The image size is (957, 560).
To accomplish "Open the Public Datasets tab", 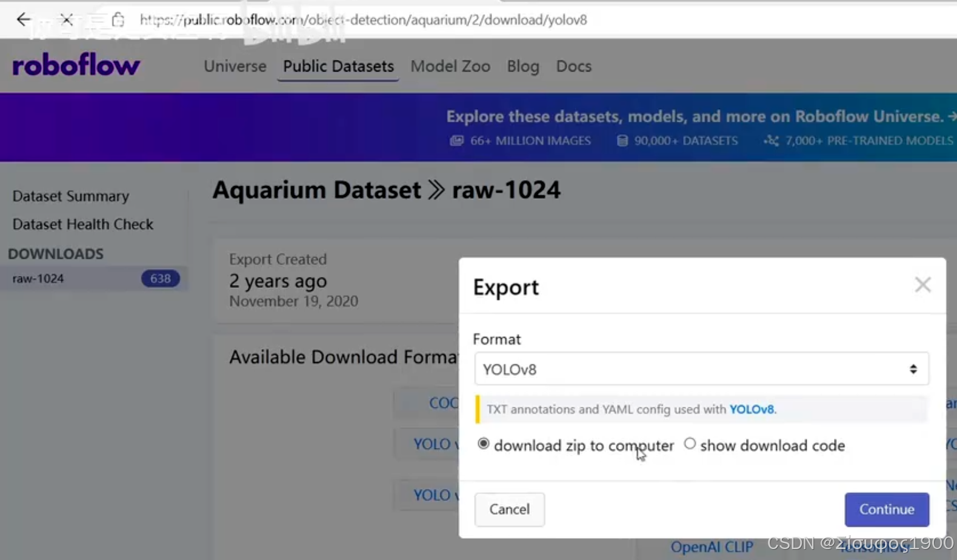I will (x=338, y=66).
